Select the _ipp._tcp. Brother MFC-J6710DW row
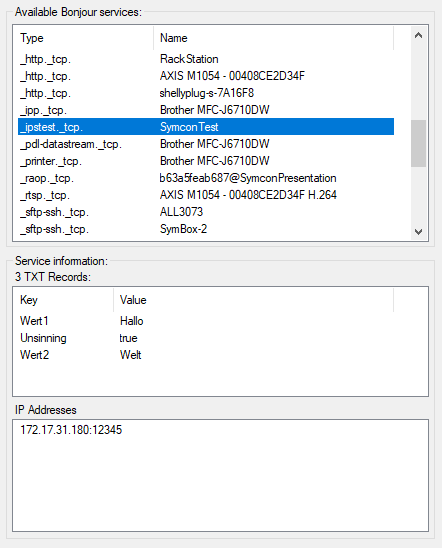 pos(206,110)
